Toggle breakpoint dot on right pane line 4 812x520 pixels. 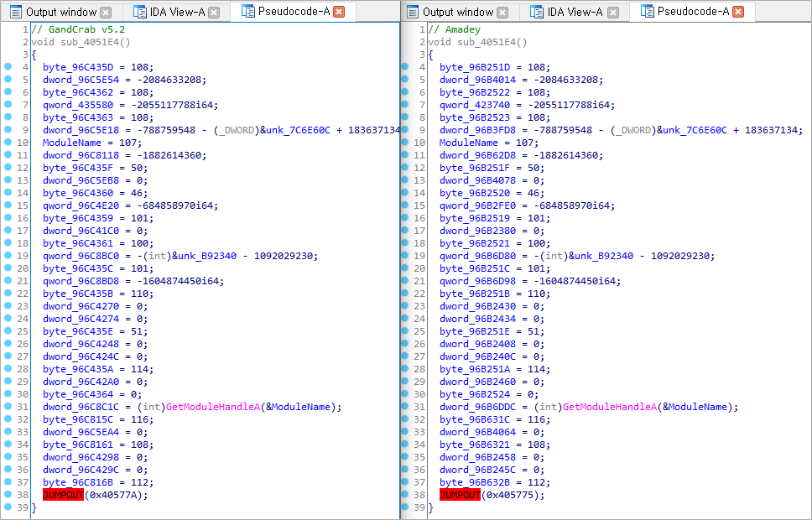(x=405, y=67)
